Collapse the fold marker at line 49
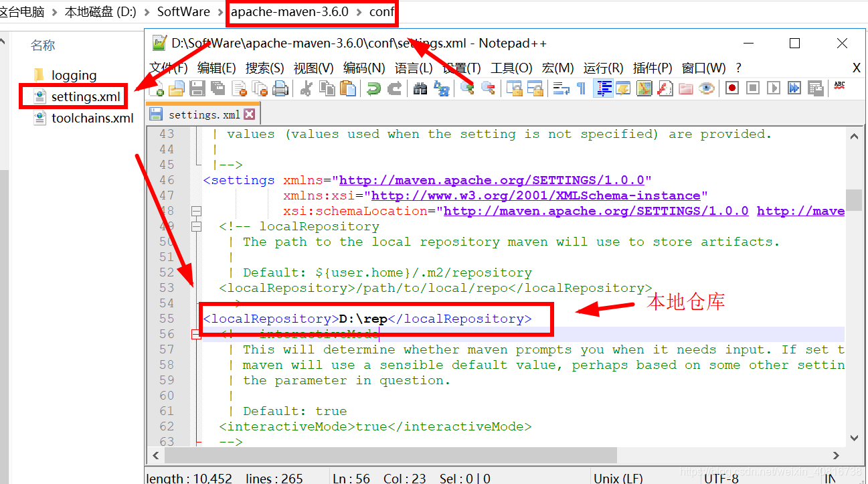The image size is (868, 484). pyautogui.click(x=196, y=226)
